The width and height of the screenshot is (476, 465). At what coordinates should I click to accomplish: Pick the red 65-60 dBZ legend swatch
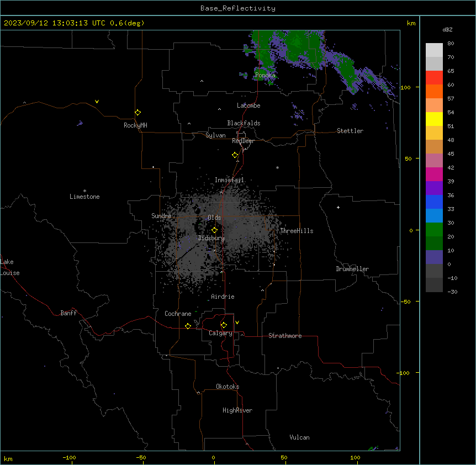click(x=434, y=77)
